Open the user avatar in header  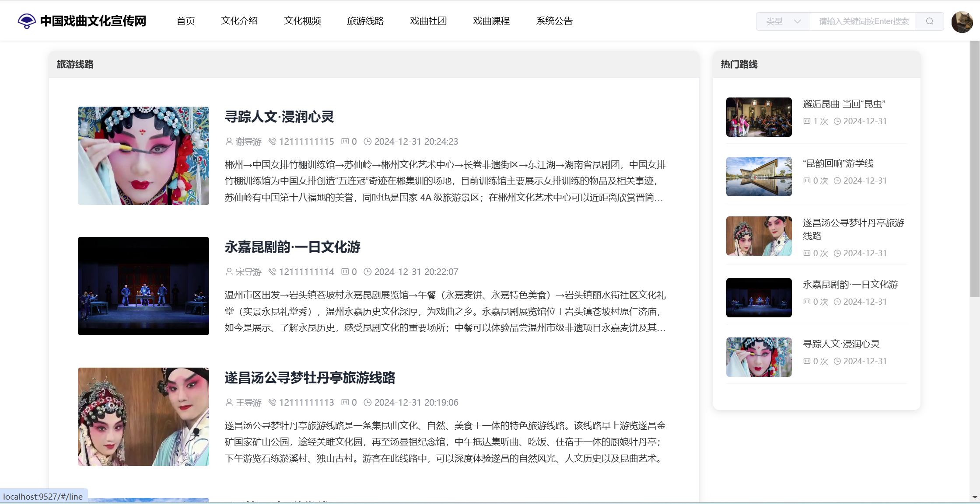point(962,21)
